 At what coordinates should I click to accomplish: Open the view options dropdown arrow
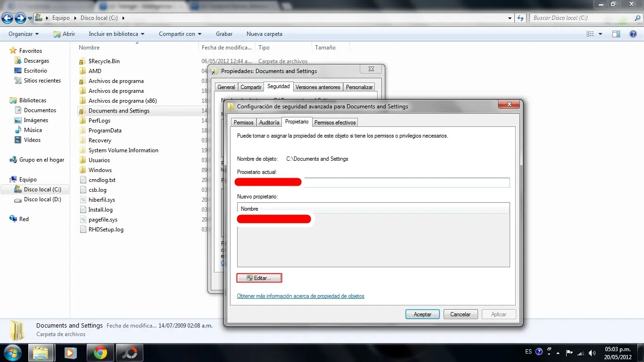600,34
